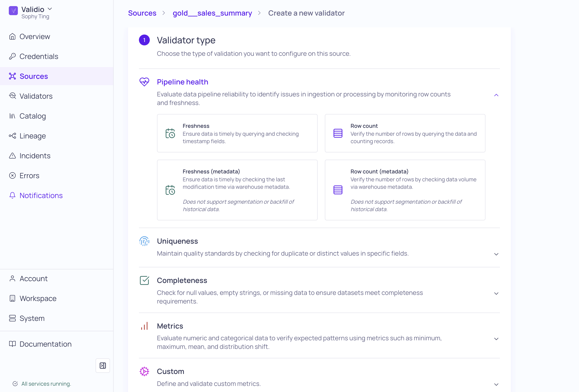Viewport: 579px width, 392px height.
Task: Expand Uniqueness section with chevron
Action: (x=496, y=254)
